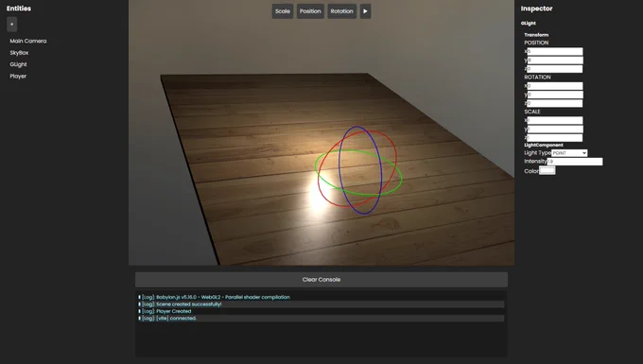Viewport: 643px width, 364px height.
Task: Select the GLight entity
Action: tap(19, 64)
